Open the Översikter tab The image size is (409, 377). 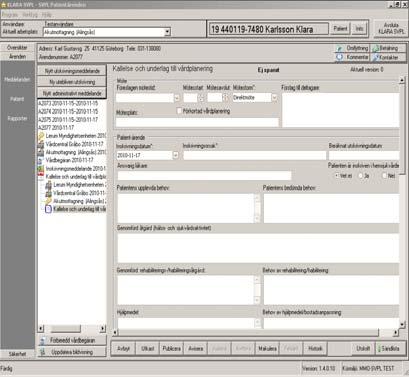(x=17, y=48)
